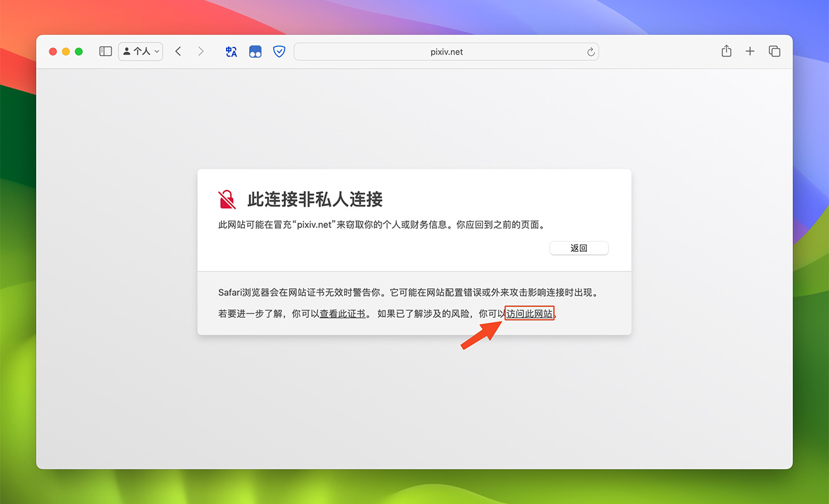Open a new tab with plus icon

click(x=750, y=51)
